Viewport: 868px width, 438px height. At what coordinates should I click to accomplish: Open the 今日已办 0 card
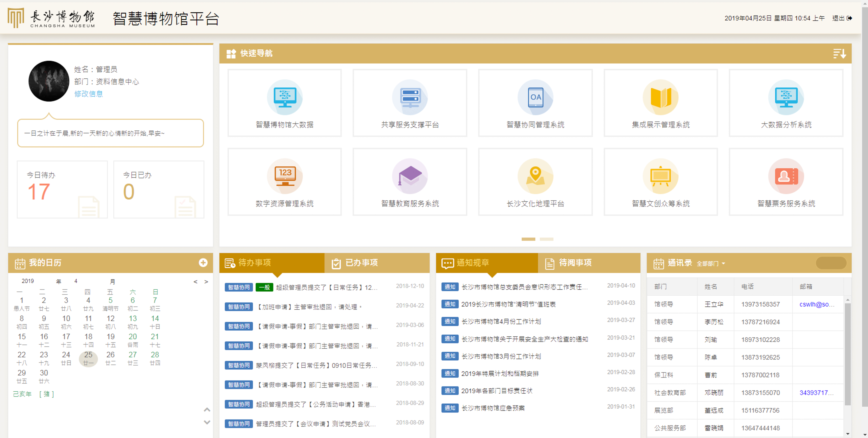(159, 190)
